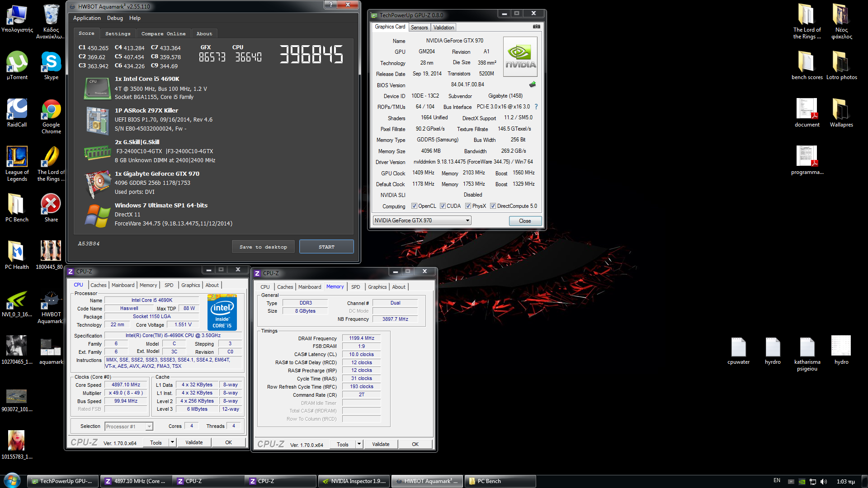The height and width of the screenshot is (488, 868).
Task: Open the Application menu in Aquamark
Action: point(87,18)
